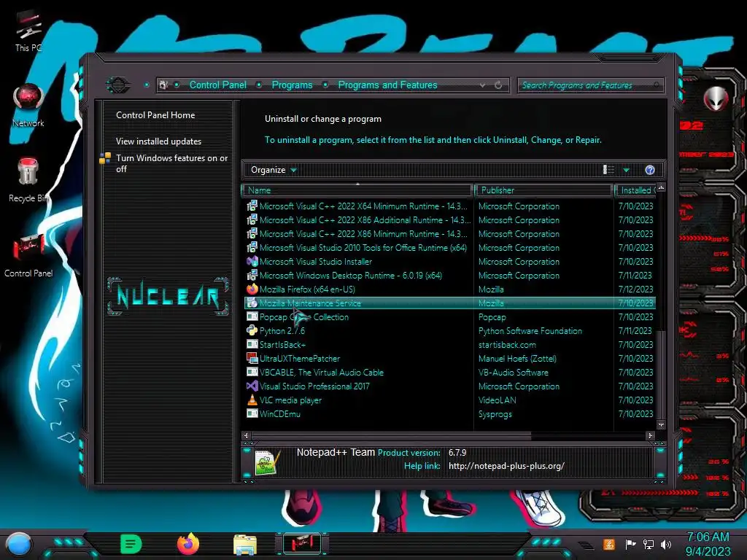This screenshot has width=747, height=560.
Task: Click the Start orb on taskbar
Action: [18, 544]
